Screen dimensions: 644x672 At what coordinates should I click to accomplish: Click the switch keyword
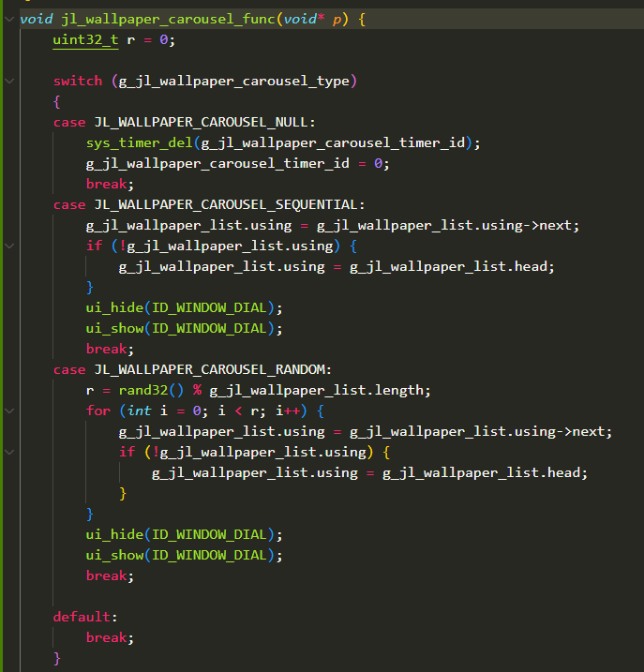78,81
